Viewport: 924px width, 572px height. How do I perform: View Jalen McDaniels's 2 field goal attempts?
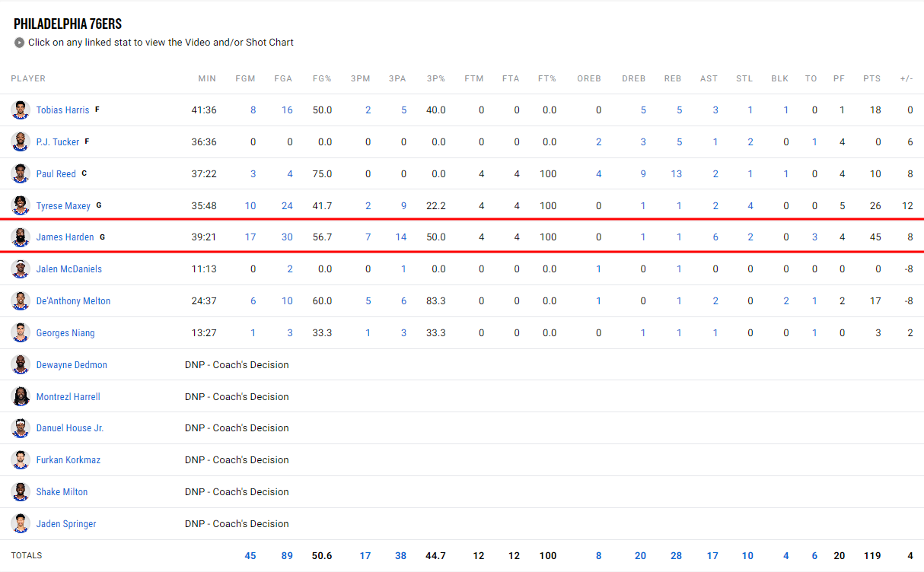290,269
